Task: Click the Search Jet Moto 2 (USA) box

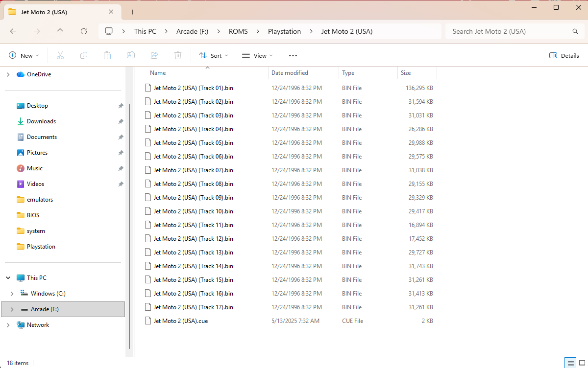Action: 510,31
